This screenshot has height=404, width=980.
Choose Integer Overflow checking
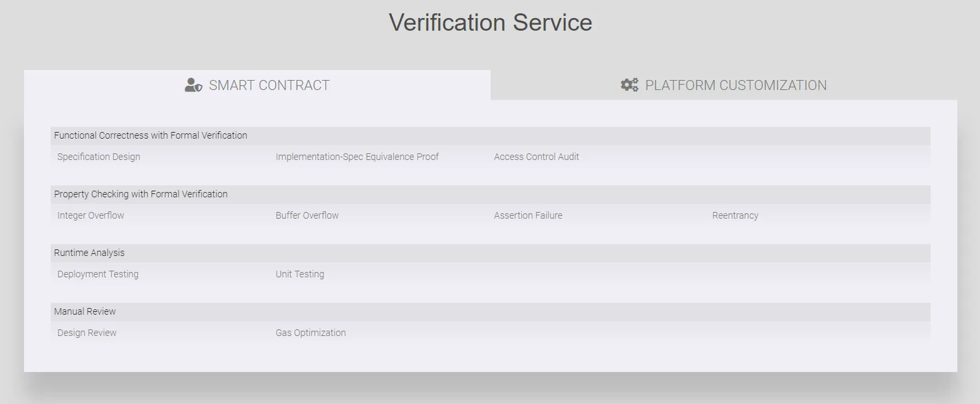click(90, 215)
